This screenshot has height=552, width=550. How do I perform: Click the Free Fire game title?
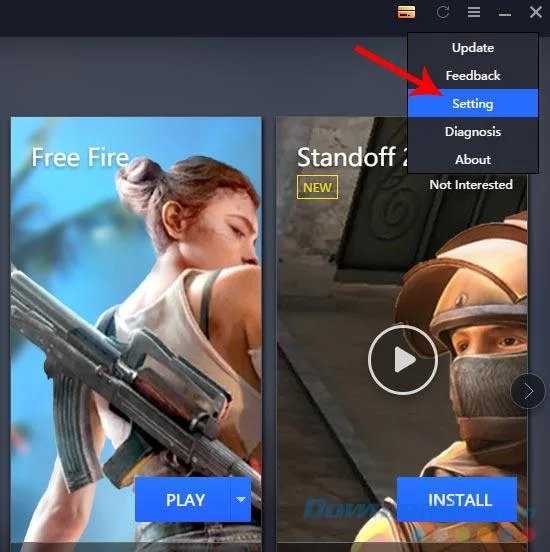80,157
